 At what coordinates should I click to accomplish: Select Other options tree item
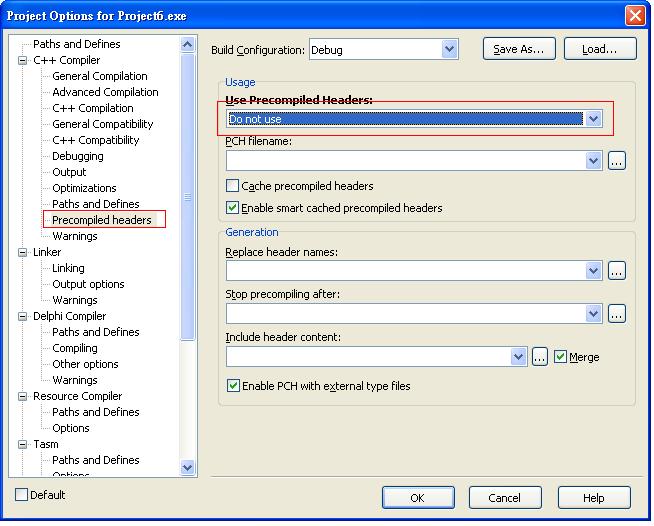pos(85,364)
